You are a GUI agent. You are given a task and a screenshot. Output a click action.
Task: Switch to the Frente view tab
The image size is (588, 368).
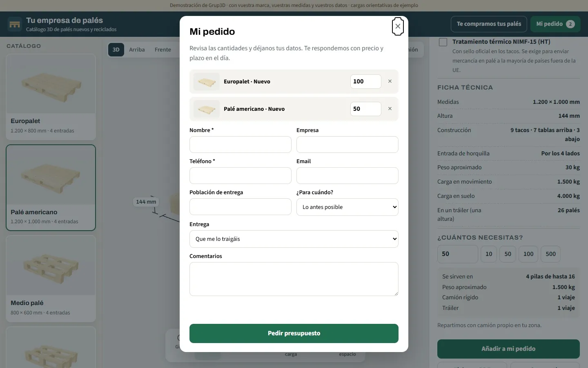coord(163,49)
